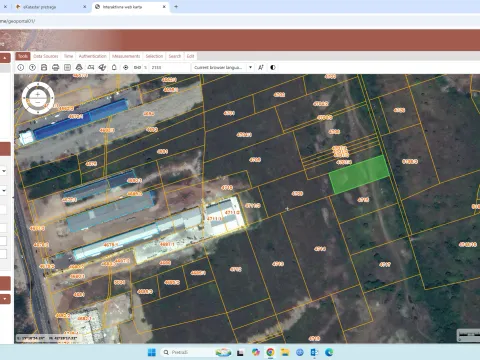The image size is (480, 360).
Task: Open the upper dropdown in left panel
Action: pyautogui.click(x=4, y=171)
